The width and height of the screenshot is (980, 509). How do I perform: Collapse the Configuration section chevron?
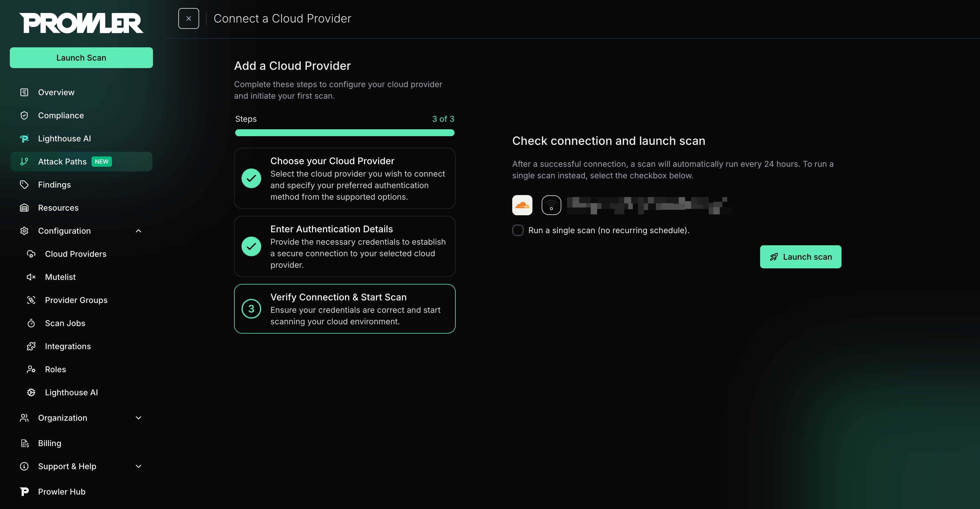[x=139, y=231]
